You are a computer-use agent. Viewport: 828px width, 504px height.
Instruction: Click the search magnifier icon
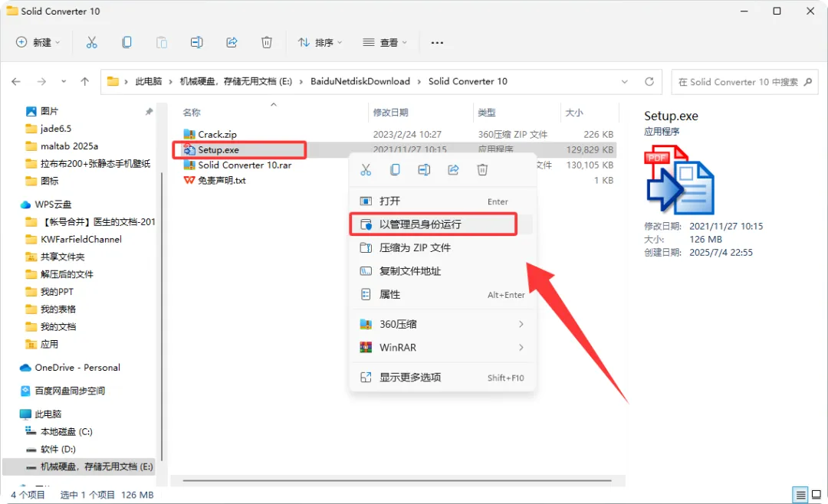808,82
